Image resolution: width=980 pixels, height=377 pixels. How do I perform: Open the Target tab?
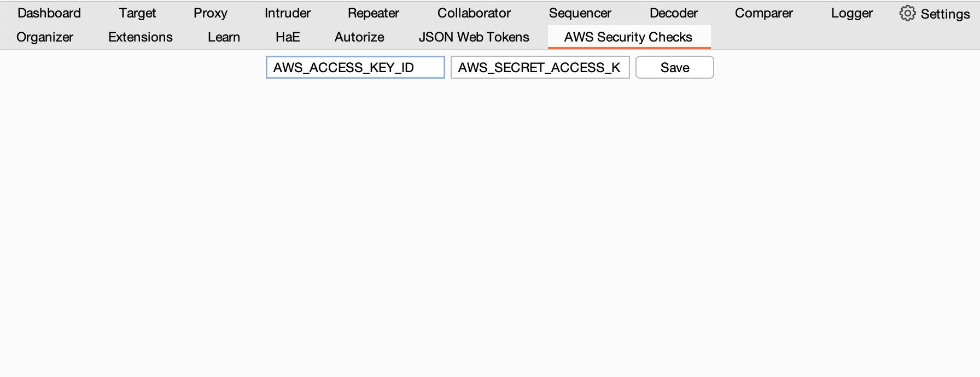click(x=137, y=13)
